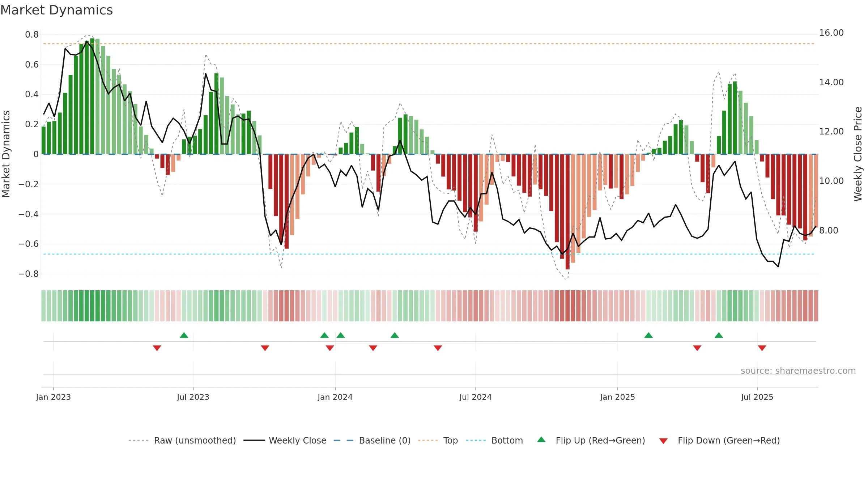Click the deepest red bar below the Bottom line
Image resolution: width=868 pixels, height=488 pixels.
click(567, 212)
